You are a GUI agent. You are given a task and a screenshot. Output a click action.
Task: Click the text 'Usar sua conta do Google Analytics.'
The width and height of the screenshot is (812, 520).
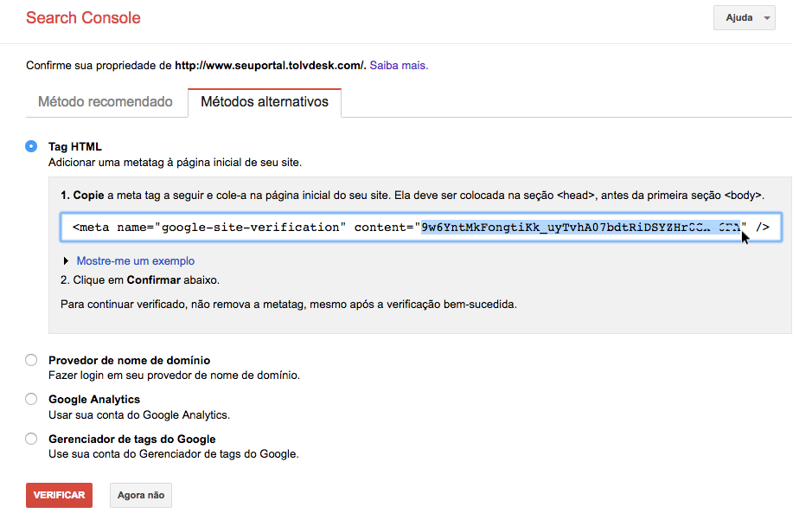coord(138,414)
